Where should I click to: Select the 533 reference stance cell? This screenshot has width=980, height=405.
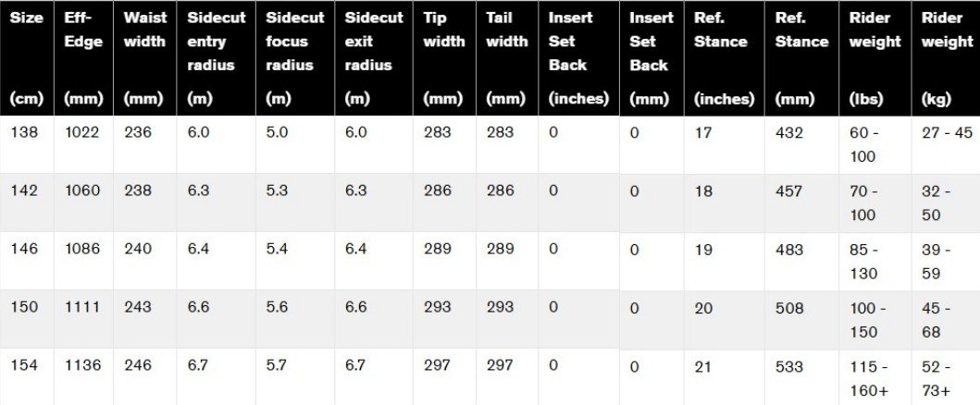click(x=789, y=366)
